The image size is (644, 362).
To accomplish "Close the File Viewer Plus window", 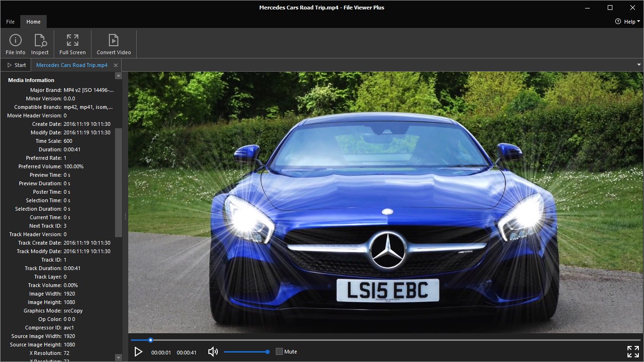I will click(633, 8).
